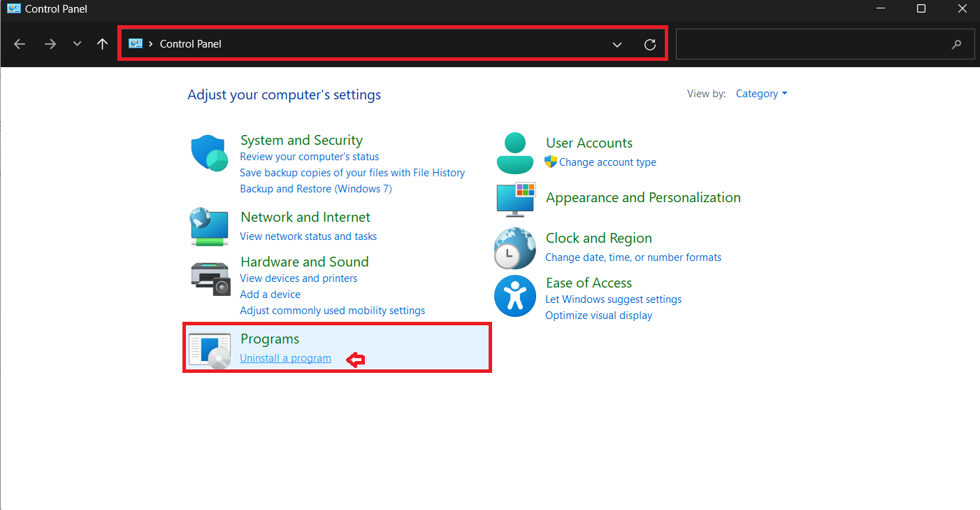This screenshot has height=510, width=980.
Task: Click the Control Panel icon in address bar
Action: coord(136,43)
